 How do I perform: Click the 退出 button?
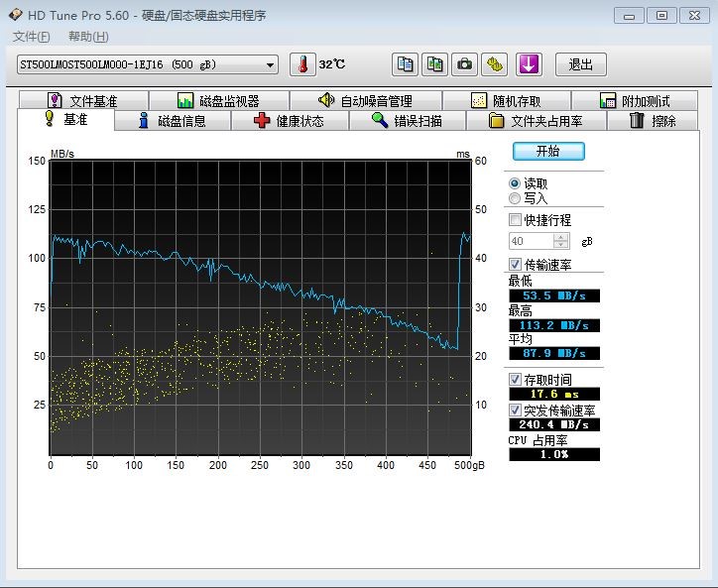580,64
